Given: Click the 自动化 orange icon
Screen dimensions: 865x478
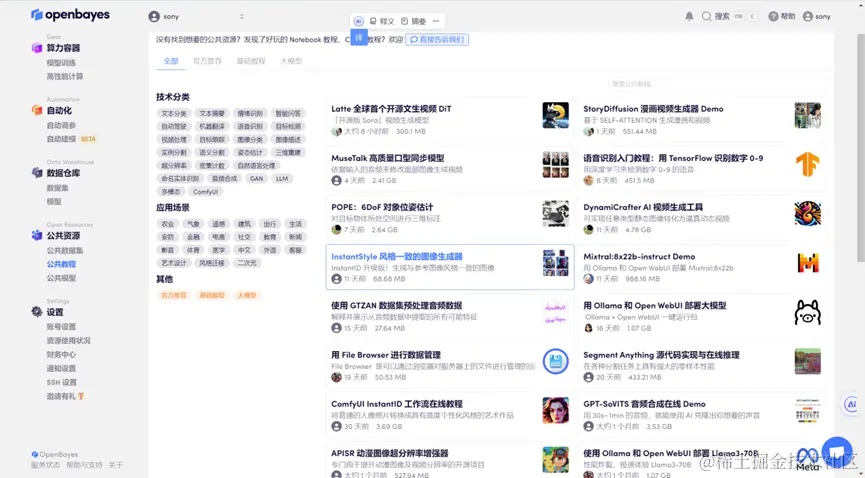Looking at the screenshot, I should point(37,110).
